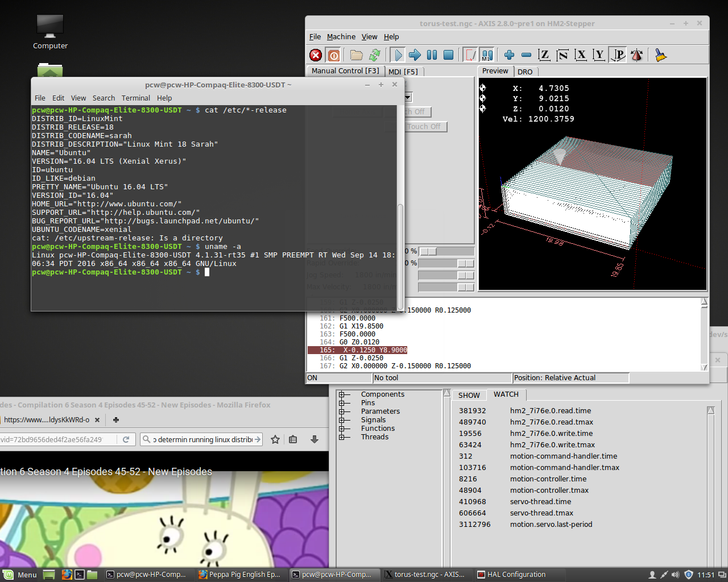The width and height of the screenshot is (728, 582).
Task: Pause program execution in AXIS
Action: (432, 55)
